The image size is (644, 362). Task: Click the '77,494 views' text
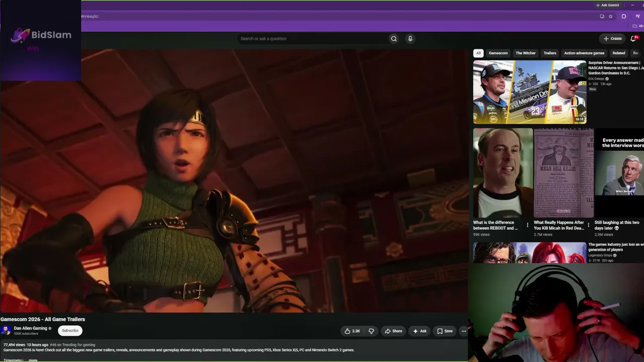tap(14, 345)
